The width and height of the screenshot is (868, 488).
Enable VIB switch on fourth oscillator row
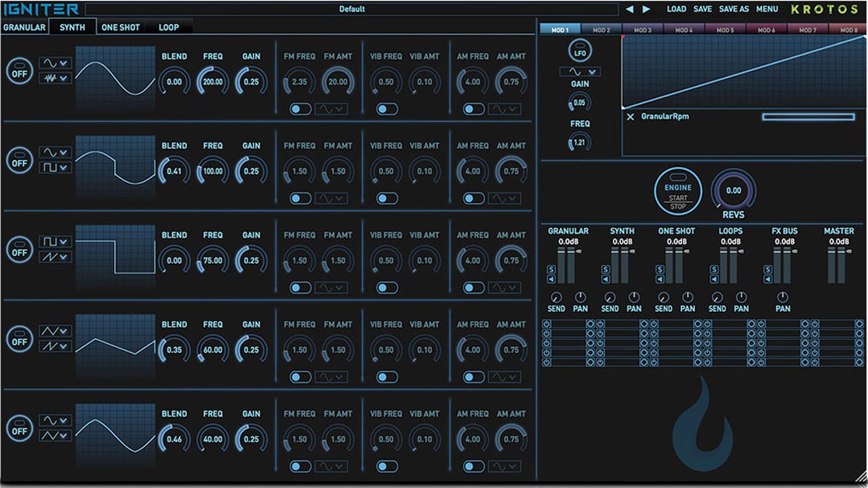pyautogui.click(x=387, y=377)
